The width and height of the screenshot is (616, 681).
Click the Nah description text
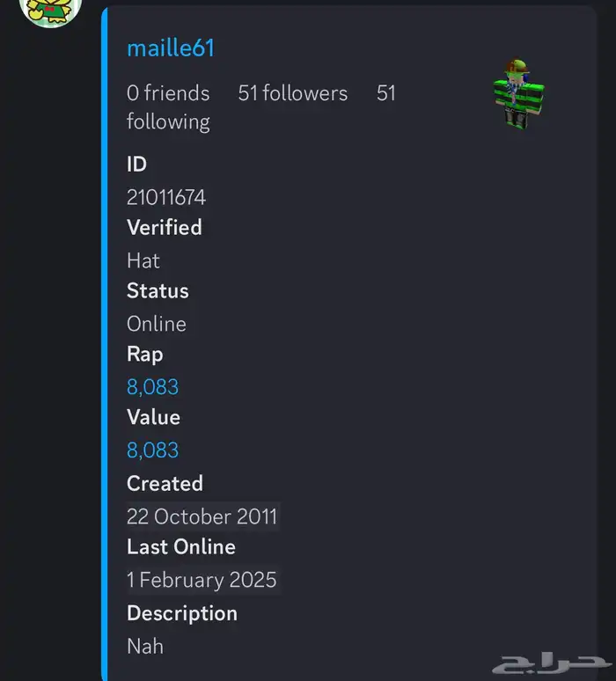[x=145, y=647]
